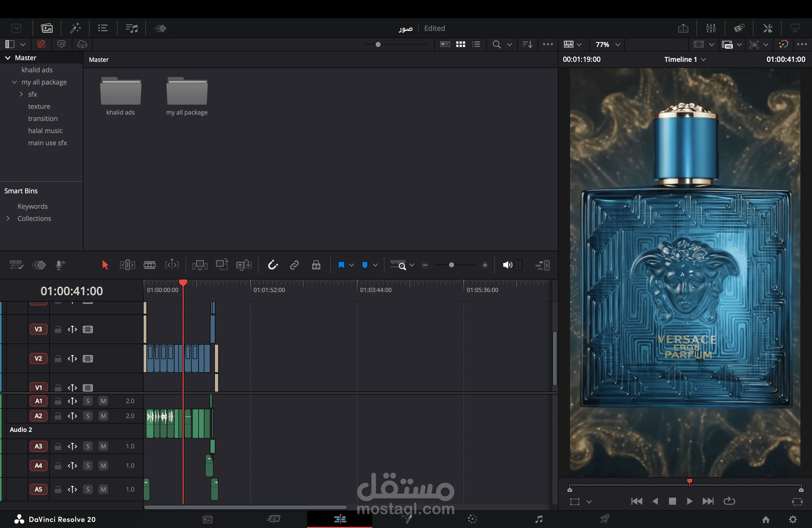Viewport: 812px width, 528px height.
Task: Click the timeline zoom slider handle
Action: [x=451, y=265]
